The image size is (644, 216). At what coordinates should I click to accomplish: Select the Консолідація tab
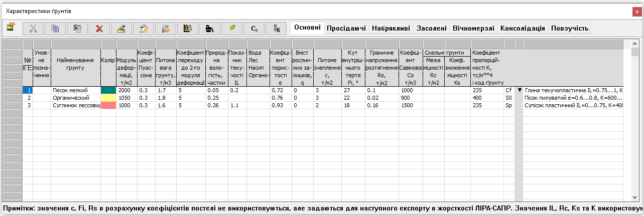[x=523, y=28]
